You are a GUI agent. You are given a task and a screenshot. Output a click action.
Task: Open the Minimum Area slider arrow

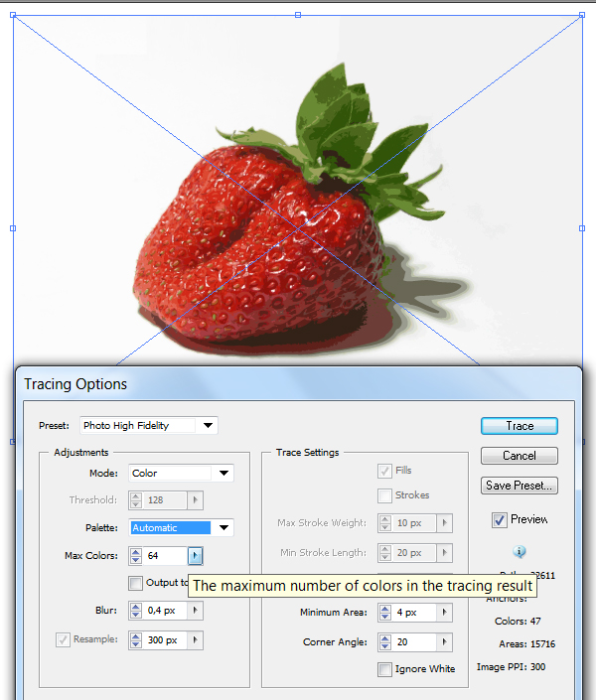pos(445,613)
